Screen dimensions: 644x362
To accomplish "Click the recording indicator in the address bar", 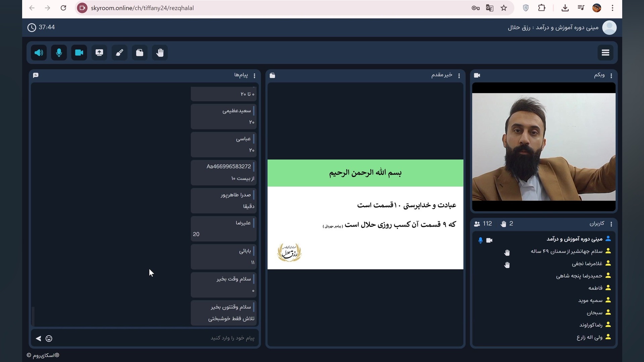I will pos(82,8).
